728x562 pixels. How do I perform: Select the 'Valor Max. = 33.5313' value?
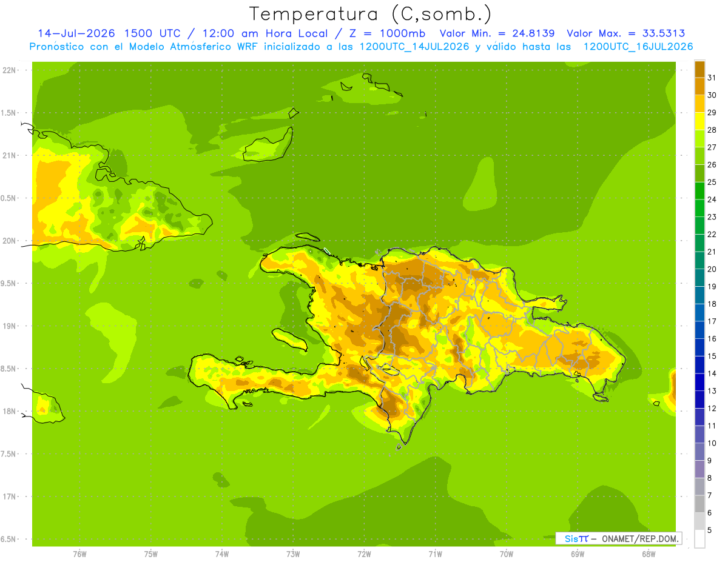click(x=625, y=33)
